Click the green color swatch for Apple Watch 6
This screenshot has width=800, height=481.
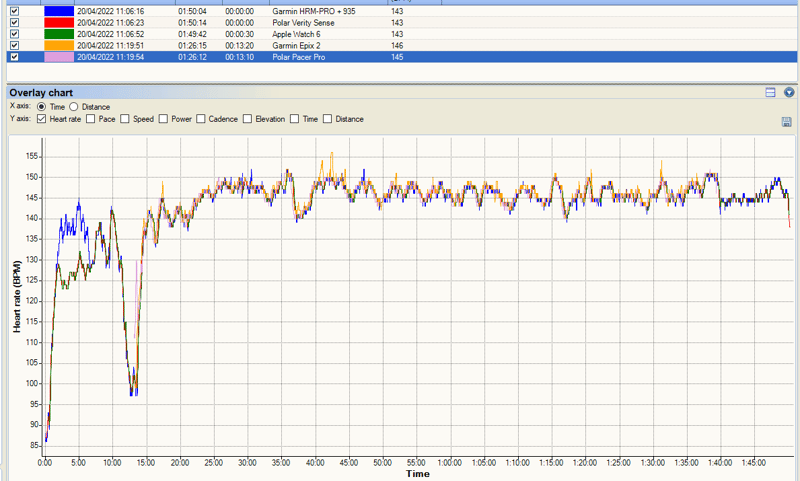pyautogui.click(x=59, y=34)
